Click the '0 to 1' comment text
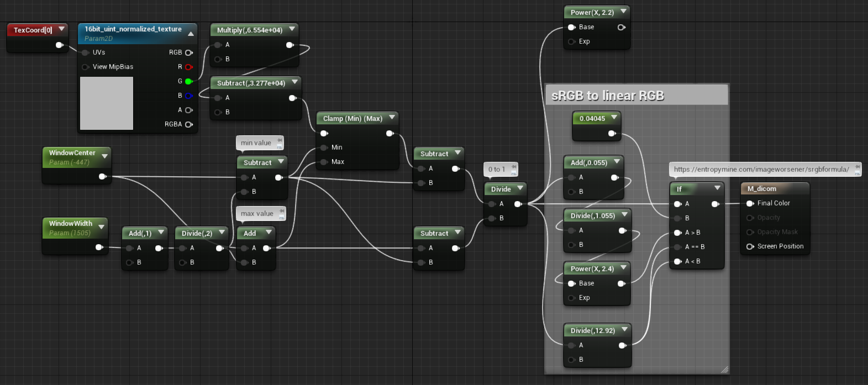Image resolution: width=868 pixels, height=385 pixels. [x=497, y=170]
